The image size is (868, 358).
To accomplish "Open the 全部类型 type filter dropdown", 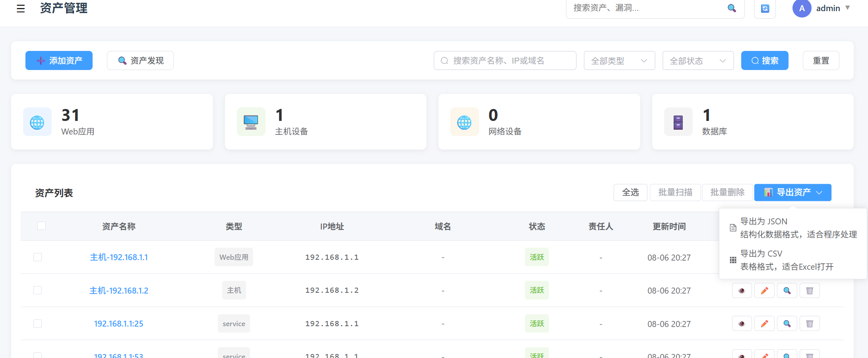I will click(619, 61).
